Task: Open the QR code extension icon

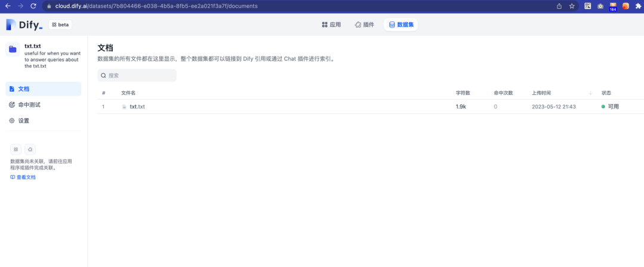Action: tap(588, 6)
